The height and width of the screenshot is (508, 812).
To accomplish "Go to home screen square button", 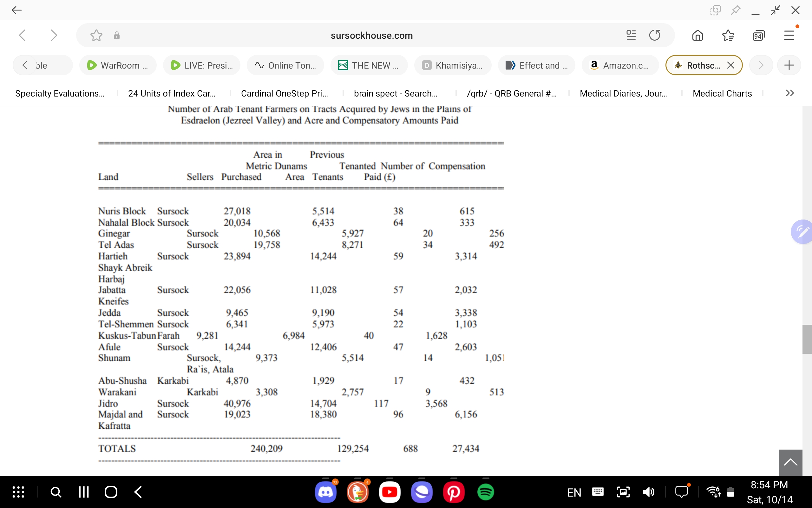I will (x=111, y=492).
